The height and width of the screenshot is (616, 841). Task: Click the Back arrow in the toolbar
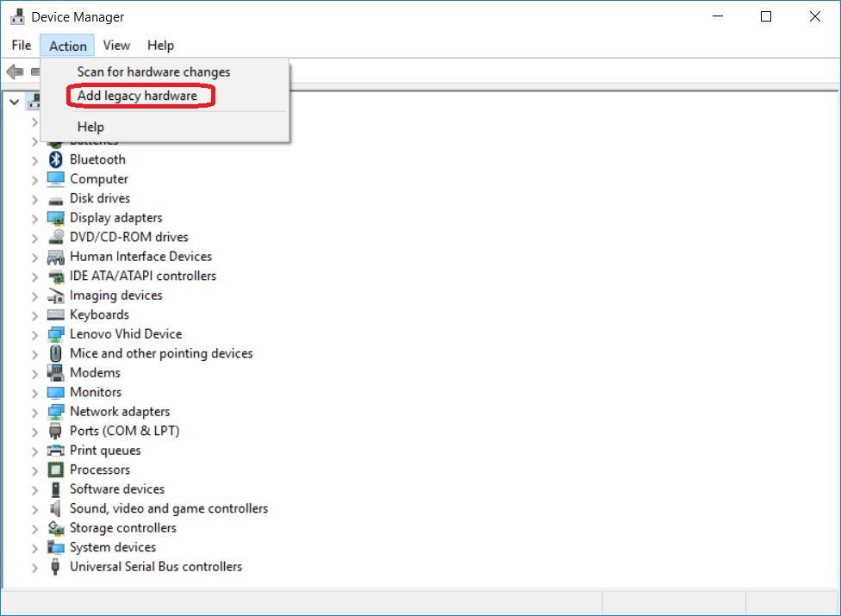pos(15,72)
